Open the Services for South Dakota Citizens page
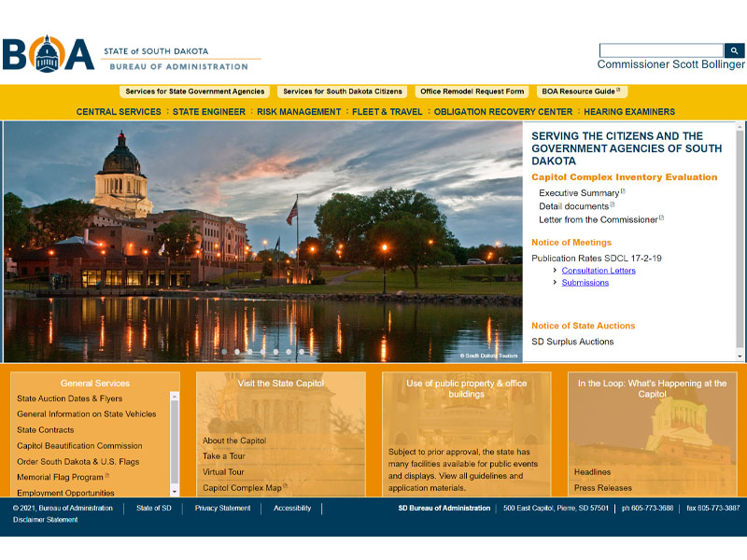The width and height of the screenshot is (747, 560). pyautogui.click(x=344, y=91)
